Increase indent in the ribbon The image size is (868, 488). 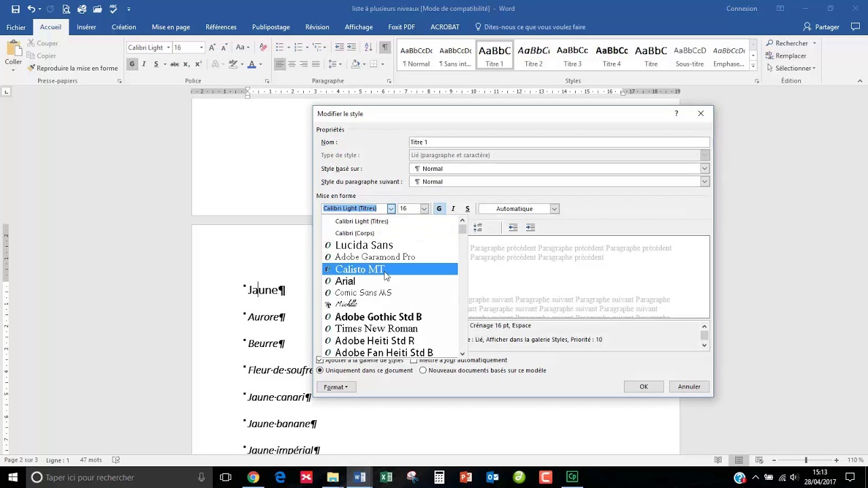[351, 47]
